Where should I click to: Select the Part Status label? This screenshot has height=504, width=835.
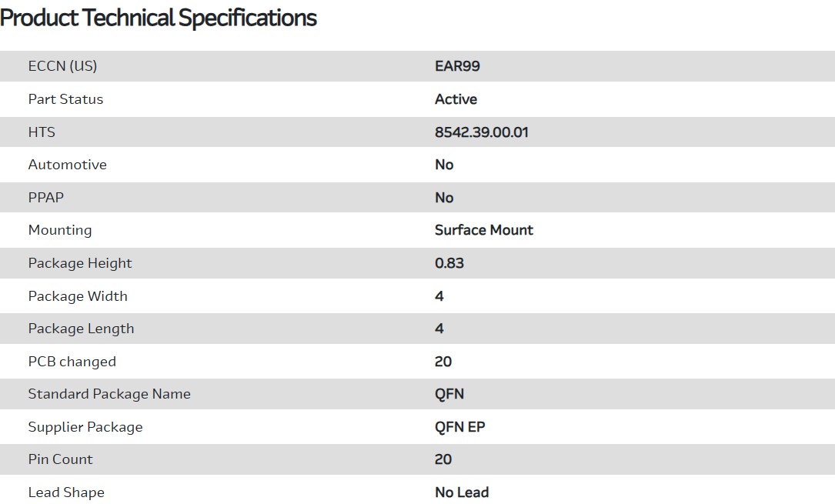click(x=65, y=99)
